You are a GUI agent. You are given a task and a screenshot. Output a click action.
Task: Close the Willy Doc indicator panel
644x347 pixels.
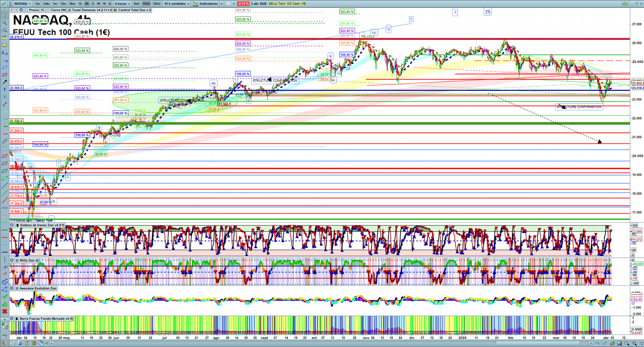(12, 260)
